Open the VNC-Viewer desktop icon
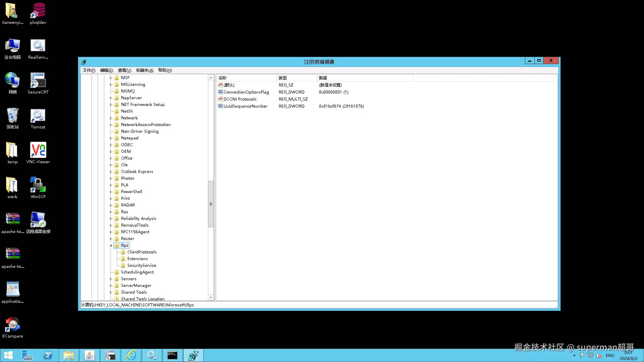The height and width of the screenshot is (362, 644). click(x=38, y=150)
